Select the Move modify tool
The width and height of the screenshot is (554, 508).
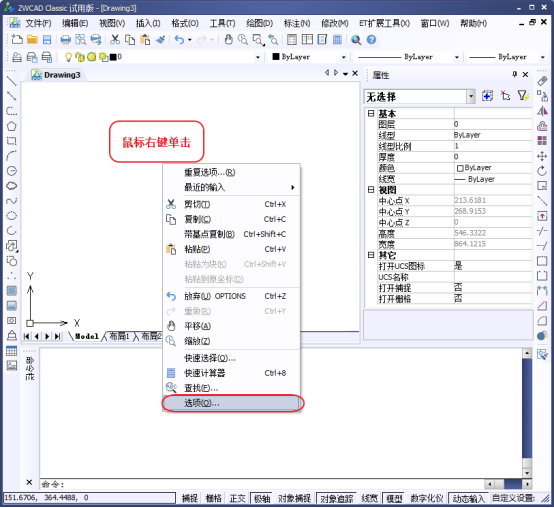(x=542, y=156)
